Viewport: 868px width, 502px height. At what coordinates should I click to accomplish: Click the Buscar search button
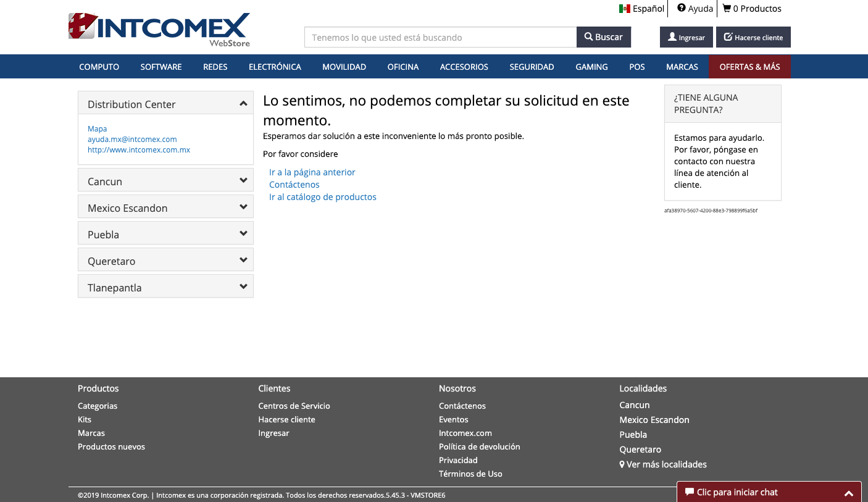[604, 37]
